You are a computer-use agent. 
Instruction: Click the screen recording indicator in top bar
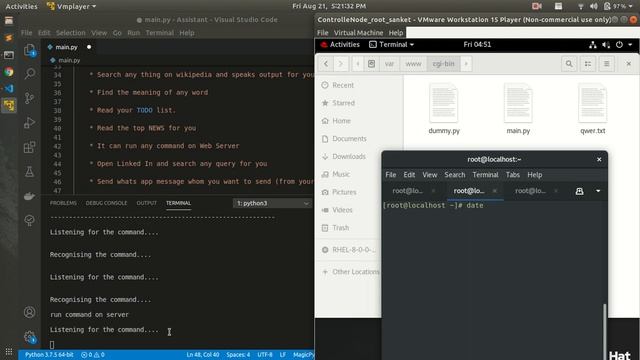[536, 6]
